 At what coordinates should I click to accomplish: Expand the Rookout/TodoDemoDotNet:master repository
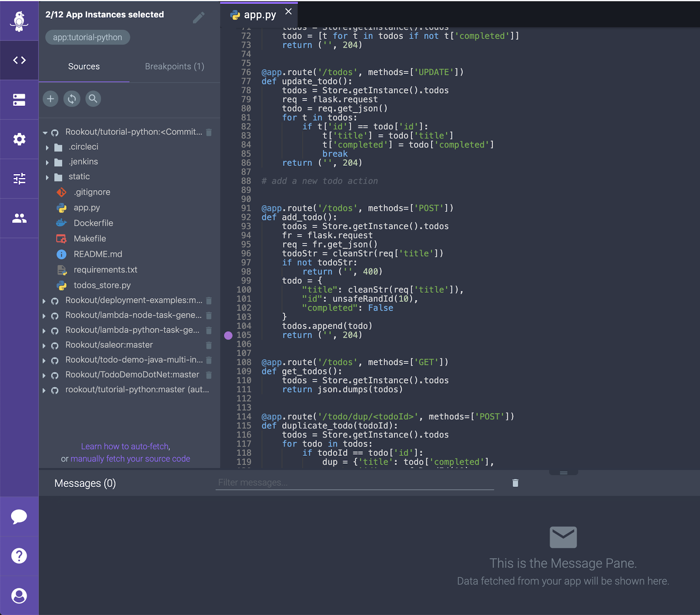tap(44, 375)
